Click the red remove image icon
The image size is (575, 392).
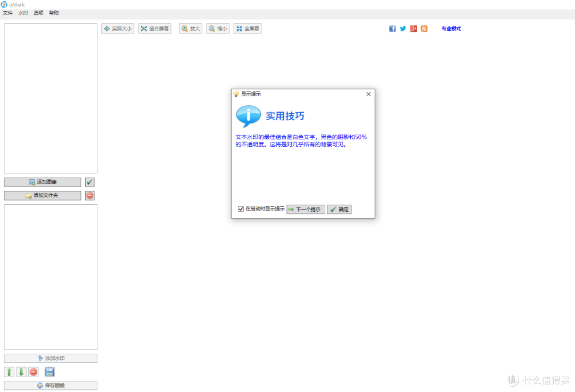tap(90, 196)
